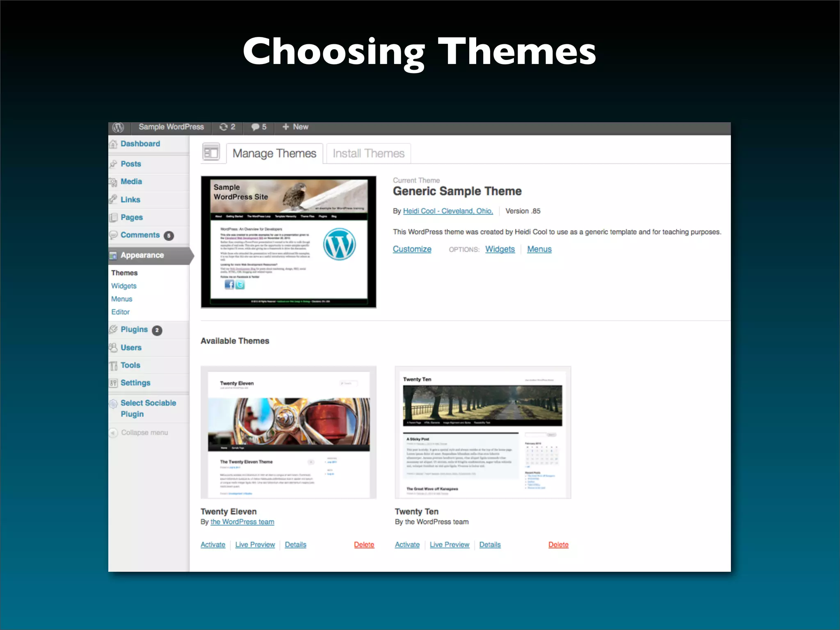Open Live Preview for Twenty Ten
840x630 pixels.
pos(450,545)
